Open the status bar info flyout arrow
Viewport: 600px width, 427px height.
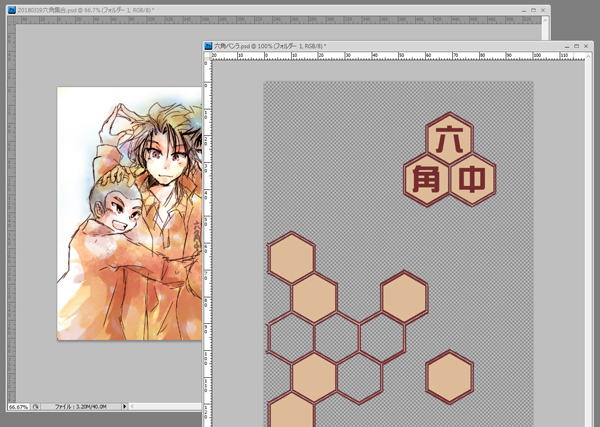125,407
